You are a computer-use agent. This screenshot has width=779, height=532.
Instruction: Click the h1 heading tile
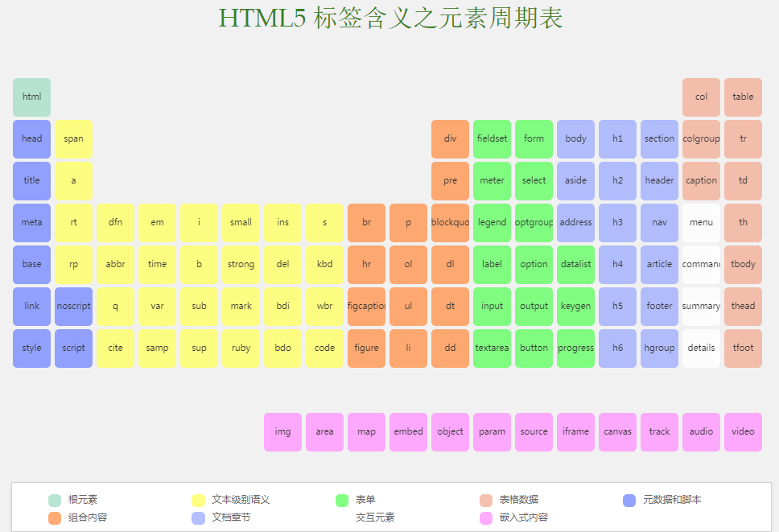point(617,138)
